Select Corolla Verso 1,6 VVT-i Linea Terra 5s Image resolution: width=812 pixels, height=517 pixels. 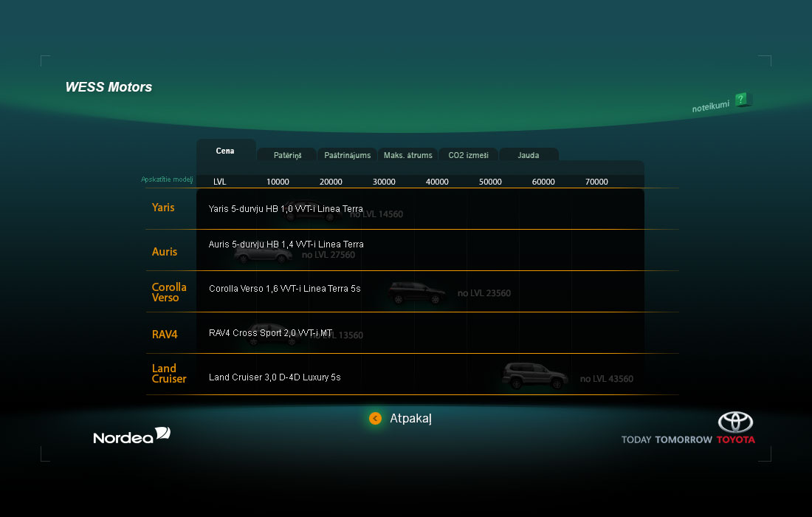click(x=285, y=289)
